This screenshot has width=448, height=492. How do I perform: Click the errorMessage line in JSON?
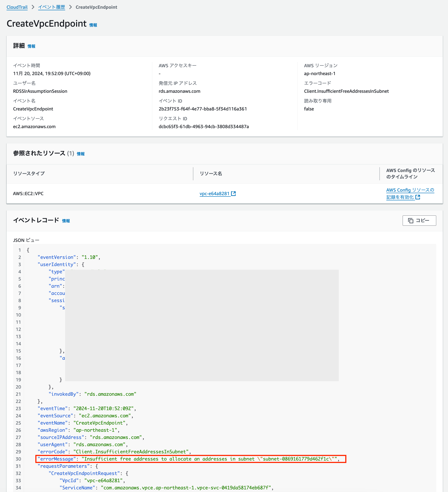click(188, 459)
